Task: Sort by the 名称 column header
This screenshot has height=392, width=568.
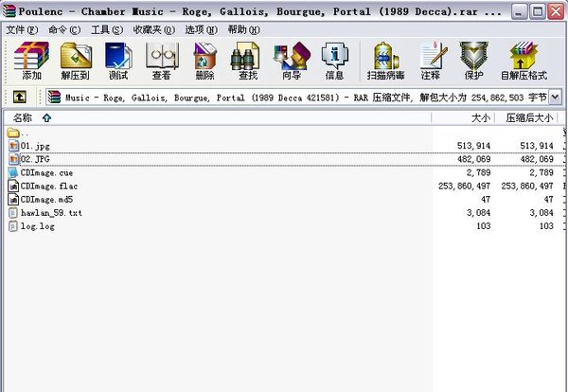Action: pos(218,117)
